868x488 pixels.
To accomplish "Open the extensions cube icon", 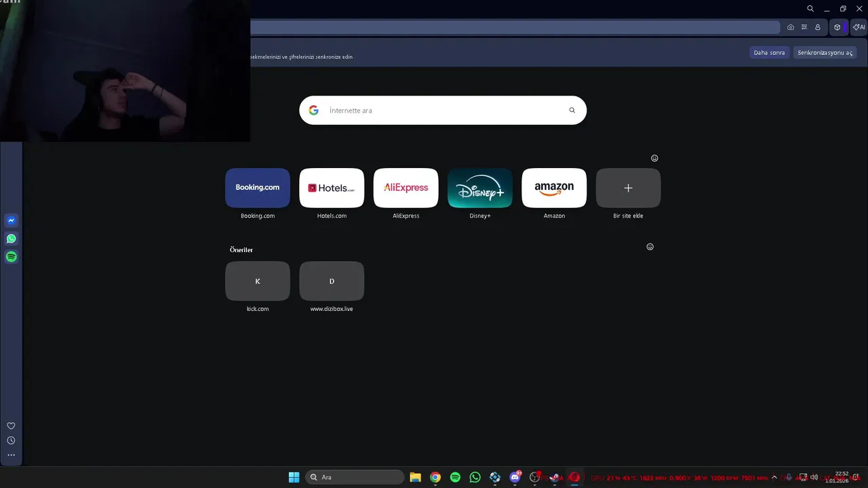I will 837,27.
